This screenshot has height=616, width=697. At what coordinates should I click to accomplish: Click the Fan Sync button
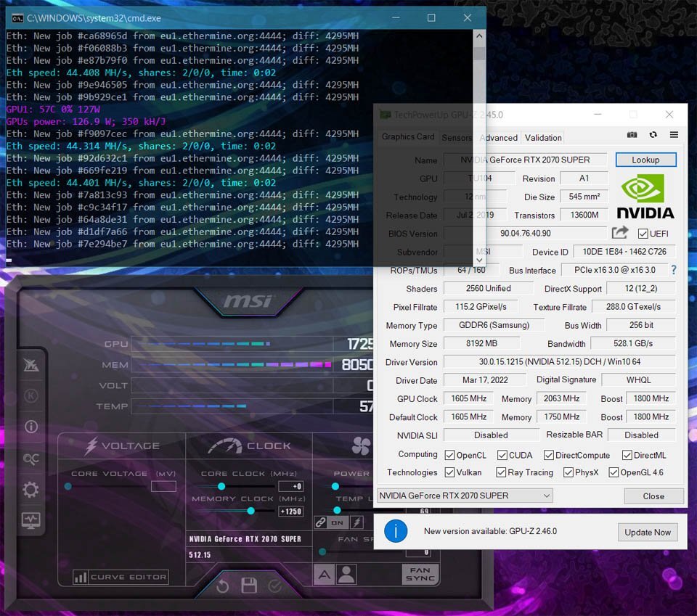click(420, 574)
